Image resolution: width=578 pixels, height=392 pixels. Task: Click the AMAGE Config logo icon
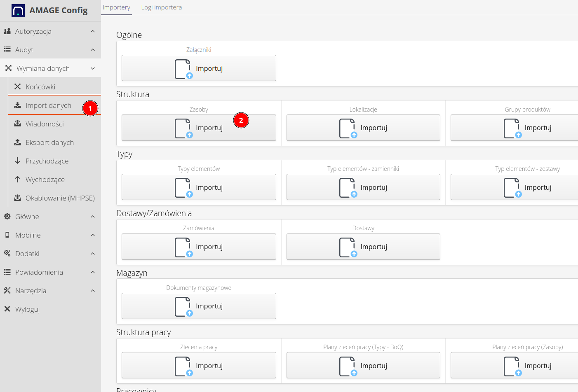click(x=18, y=11)
